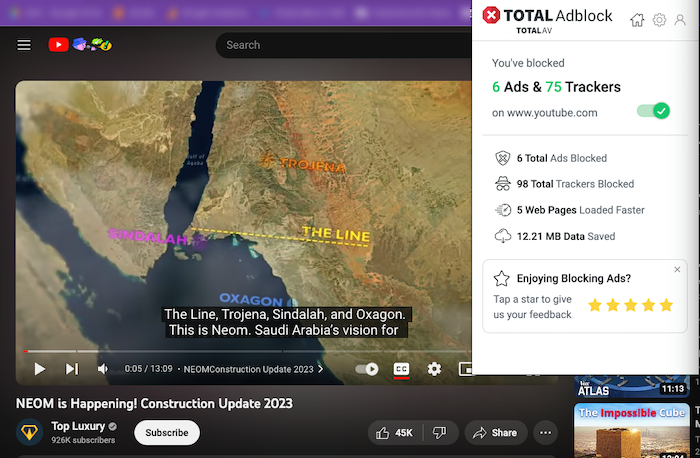Open YouTube hamburger guide menu
Viewport: 700px width, 458px height.
[24, 45]
